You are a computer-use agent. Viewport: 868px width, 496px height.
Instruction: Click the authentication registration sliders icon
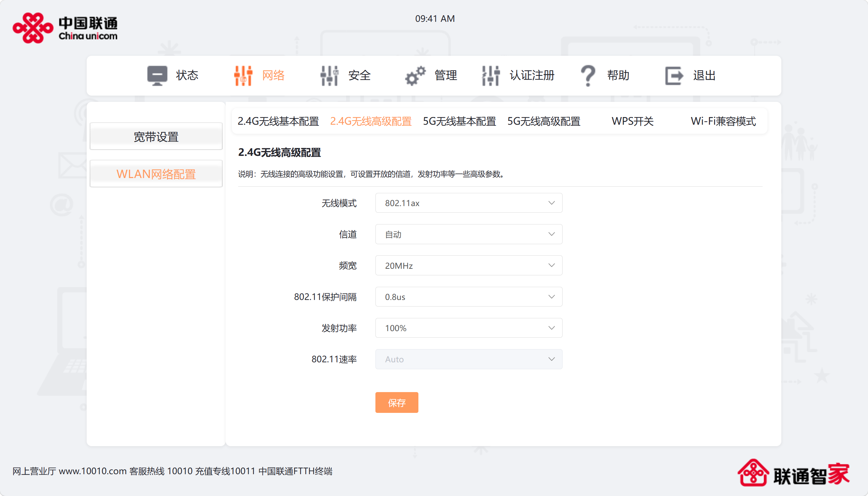coord(491,75)
